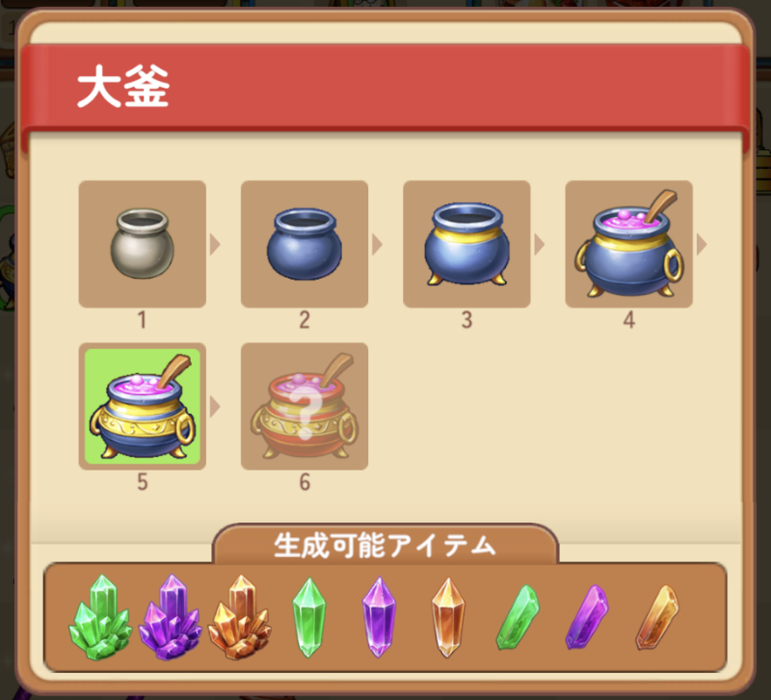Click the purple crystal shard
This screenshot has height=700, width=771.
(x=587, y=617)
